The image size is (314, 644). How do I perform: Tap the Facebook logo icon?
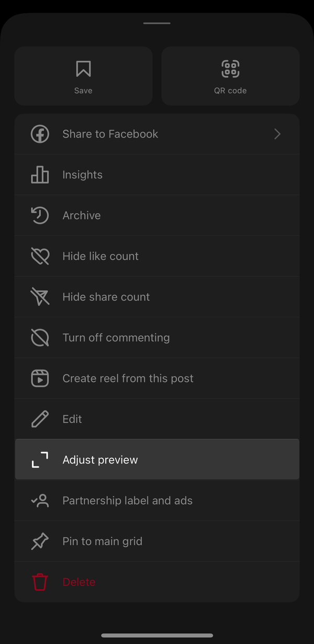(x=40, y=134)
